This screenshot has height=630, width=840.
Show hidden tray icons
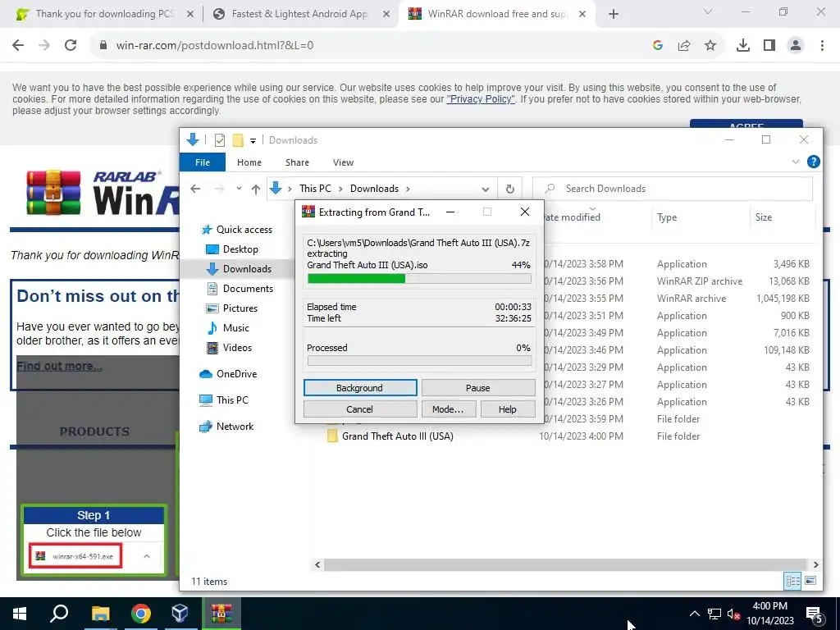tap(694, 614)
